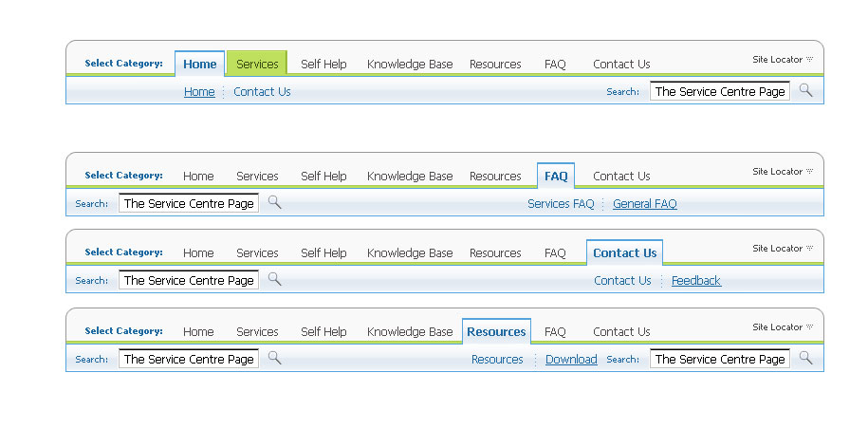Follow the General FAQ link
Viewport: 868px width, 429px height.
pos(644,204)
